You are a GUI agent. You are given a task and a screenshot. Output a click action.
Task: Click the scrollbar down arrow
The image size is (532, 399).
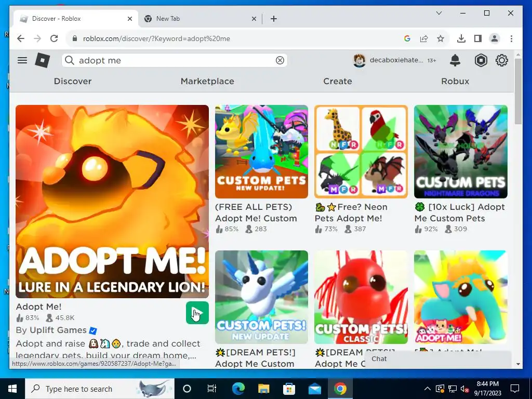[518, 364]
